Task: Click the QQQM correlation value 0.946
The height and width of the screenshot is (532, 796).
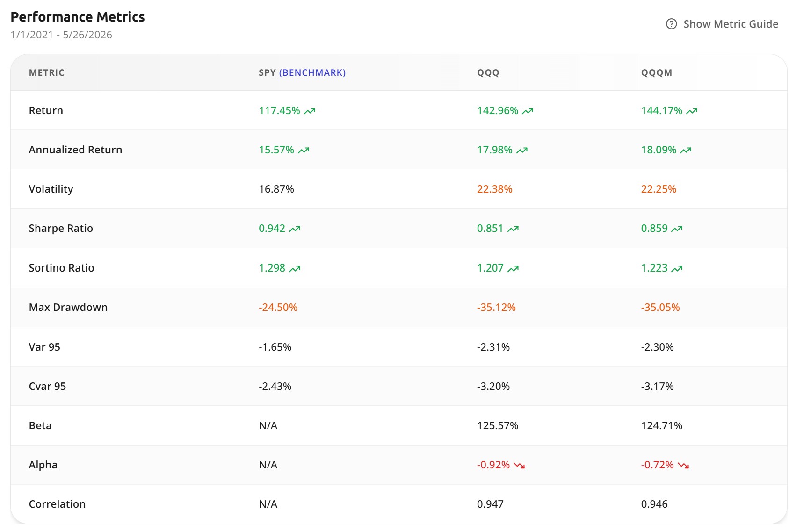Action: coord(654,504)
